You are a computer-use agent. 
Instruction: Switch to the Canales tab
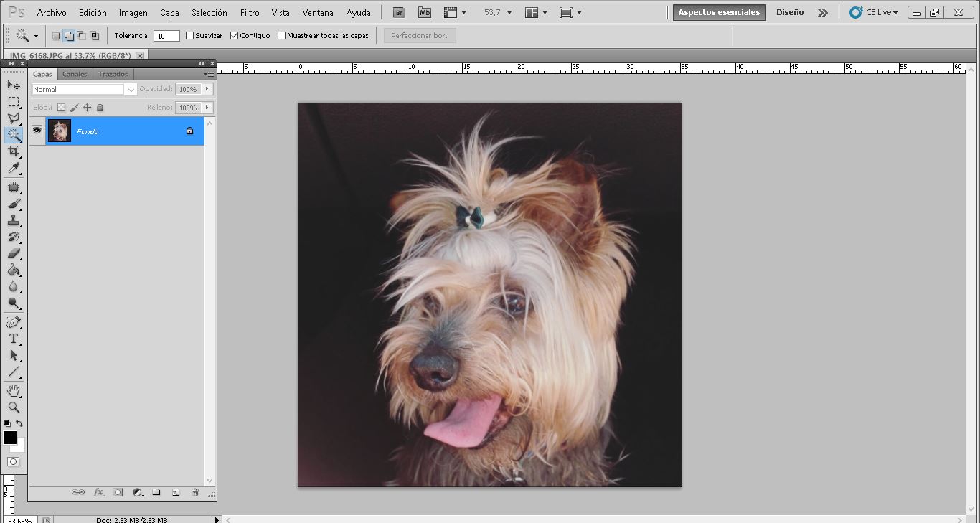(75, 74)
